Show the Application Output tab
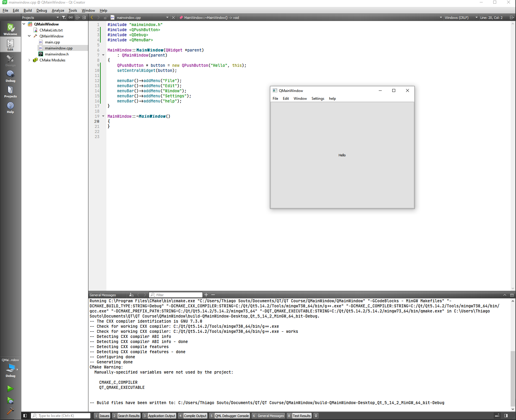The width and height of the screenshot is (516, 420). (x=159, y=416)
